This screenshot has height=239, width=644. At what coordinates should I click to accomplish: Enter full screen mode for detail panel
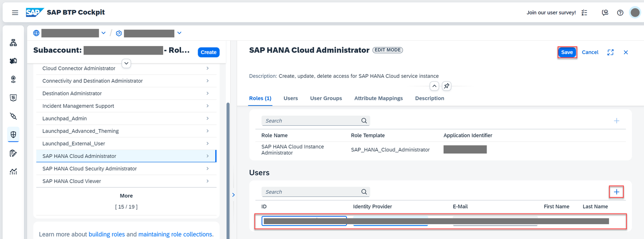[x=610, y=52]
